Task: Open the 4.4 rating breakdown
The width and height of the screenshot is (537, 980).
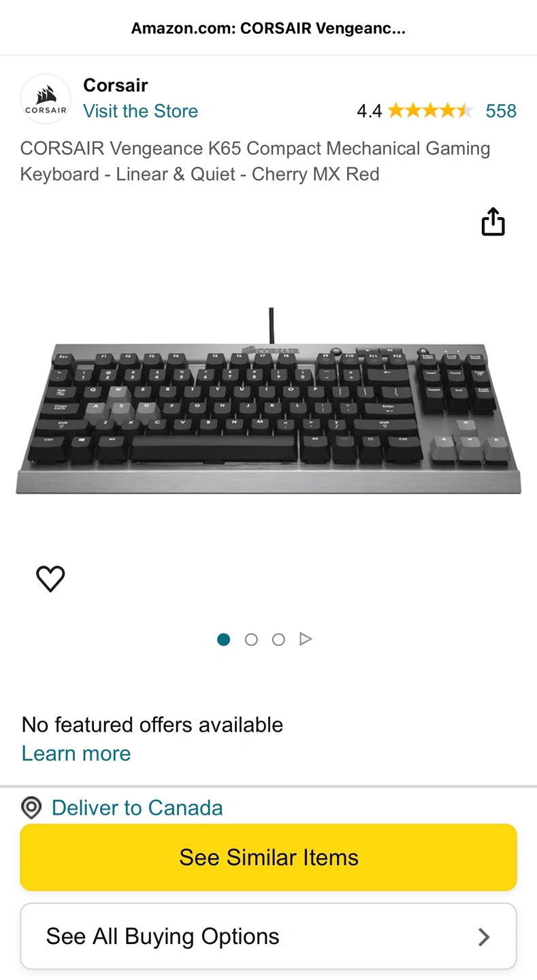Action: click(370, 111)
